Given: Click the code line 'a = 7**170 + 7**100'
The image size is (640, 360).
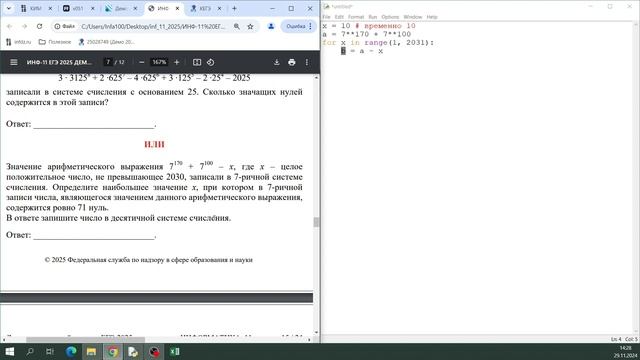Looking at the screenshot, I should click(367, 34).
